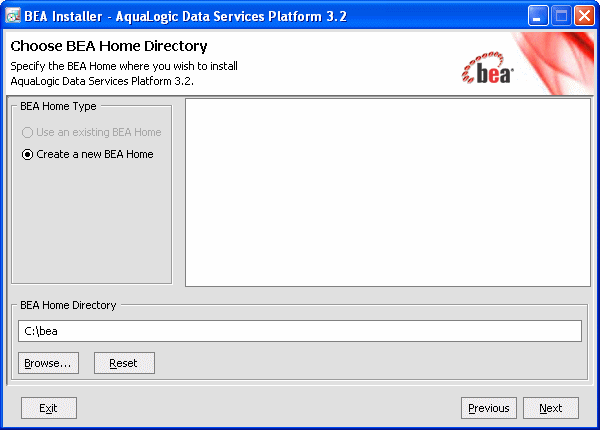The image size is (600, 430).
Task: Proceed with the Next button
Action: coord(551,408)
